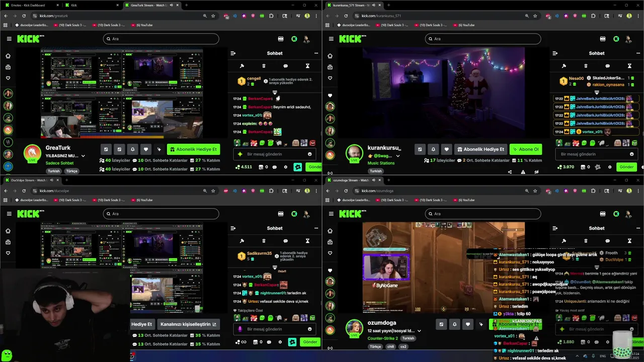Click Gönder in the DucVolpe chat
This screenshot has height=362, width=644.
[x=310, y=342]
